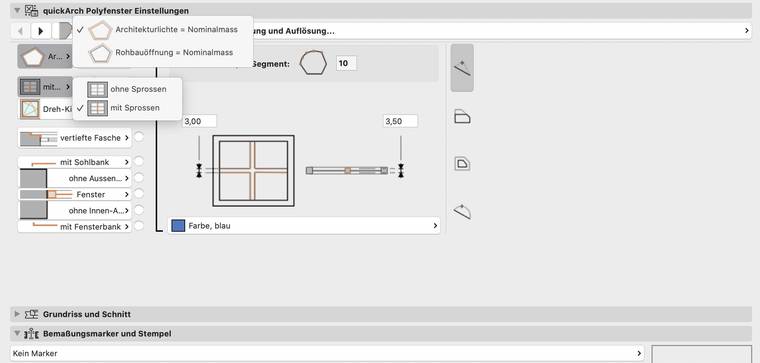Toggle radio button beside mit Fensterbank
Viewport: 760px width, 363px height.
pyautogui.click(x=139, y=226)
